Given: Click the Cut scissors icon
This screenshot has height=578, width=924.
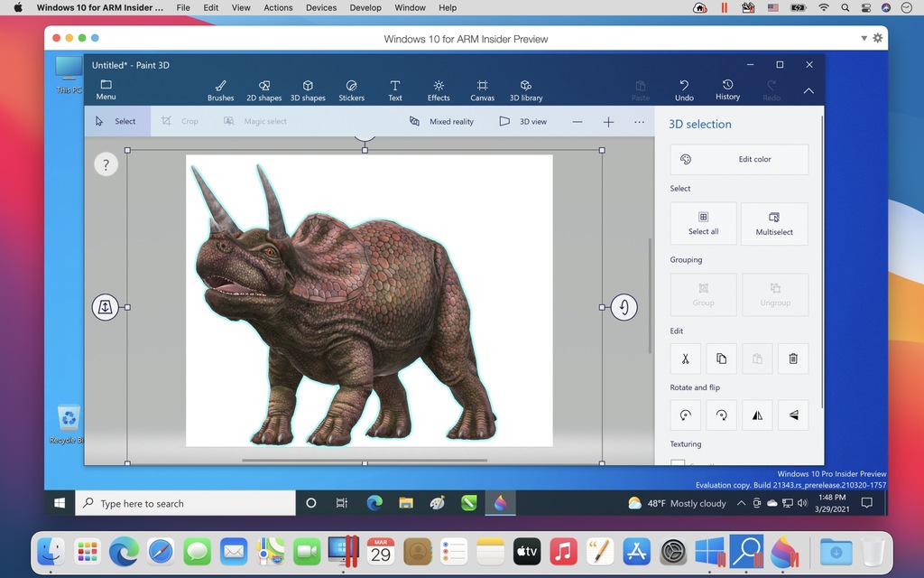Looking at the screenshot, I should click(x=685, y=359).
